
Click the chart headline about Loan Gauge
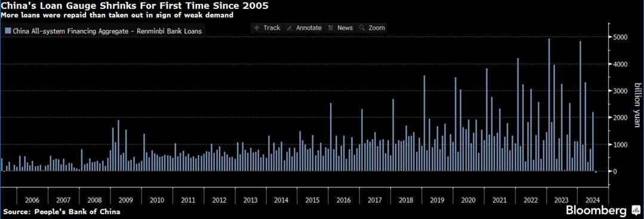click(x=135, y=7)
